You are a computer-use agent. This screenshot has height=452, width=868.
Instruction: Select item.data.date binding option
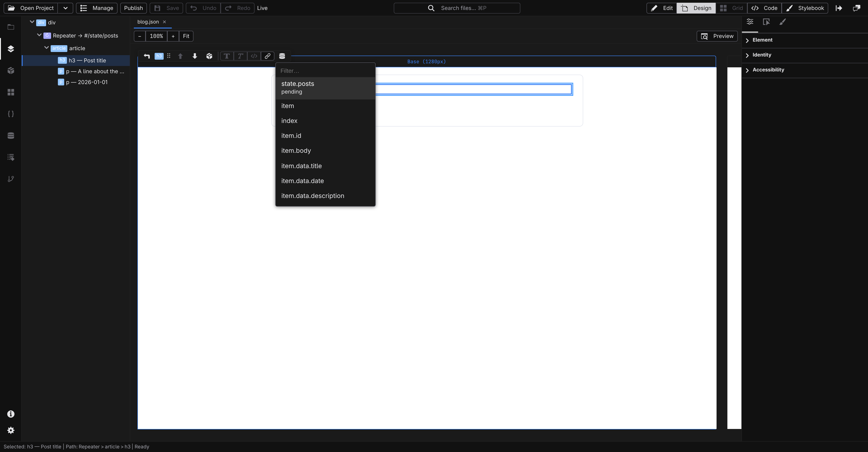coord(325,181)
